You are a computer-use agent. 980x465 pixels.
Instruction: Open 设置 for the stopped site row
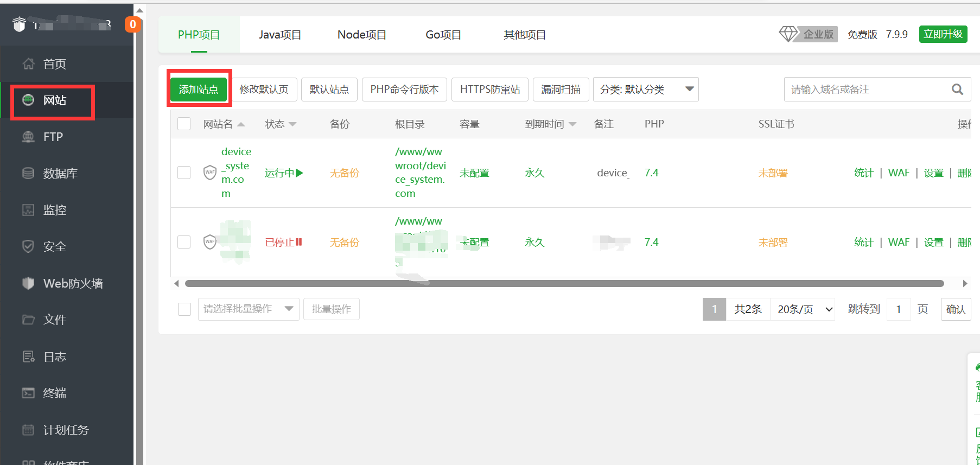(x=934, y=243)
